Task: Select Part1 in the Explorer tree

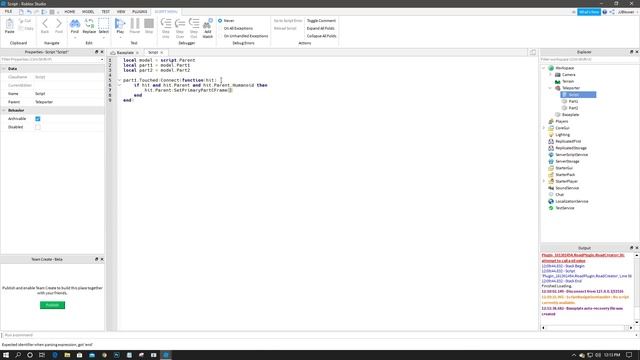Action: [x=573, y=101]
